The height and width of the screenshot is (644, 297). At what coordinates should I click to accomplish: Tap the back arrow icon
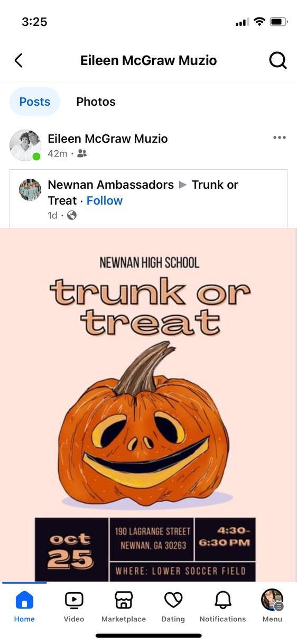tap(18, 60)
